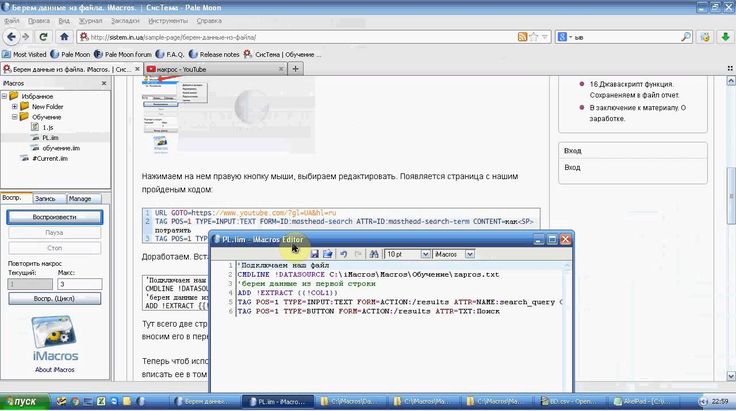Open the font size 10 pt dropdown
This screenshot has height=411, width=736.
pyautogui.click(x=425, y=256)
